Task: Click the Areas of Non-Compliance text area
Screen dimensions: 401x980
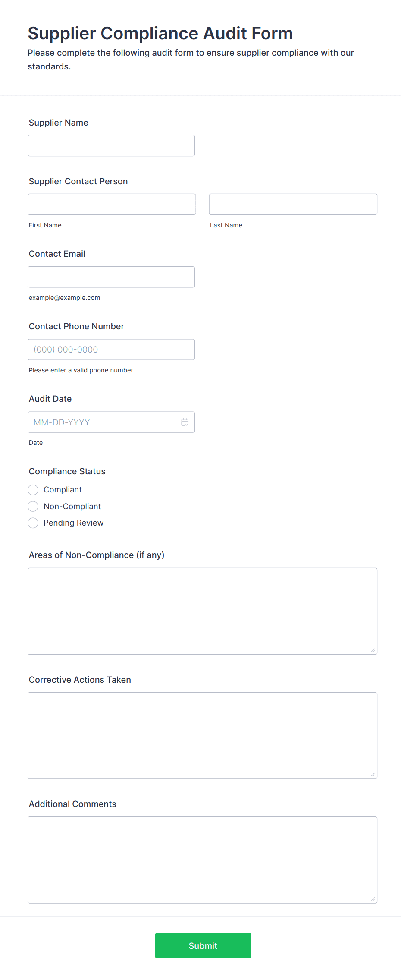Action: 203,611
